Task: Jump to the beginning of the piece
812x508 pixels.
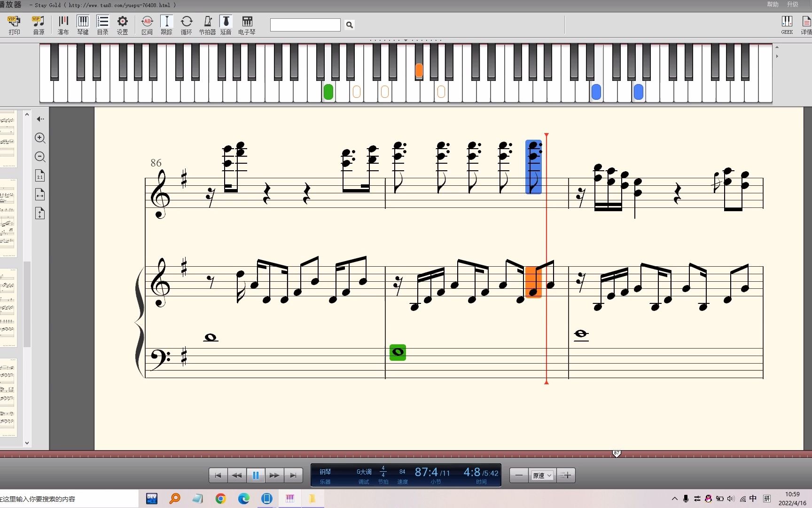Action: tap(218, 476)
